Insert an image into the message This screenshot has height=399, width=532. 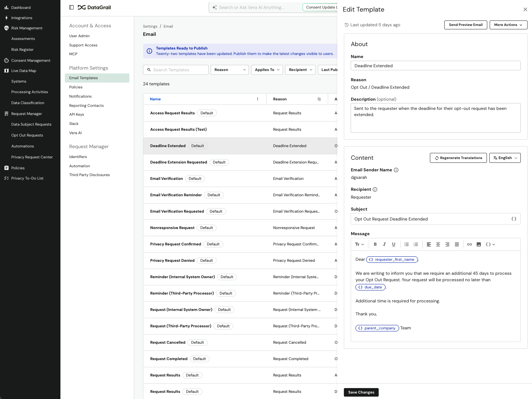click(x=479, y=244)
